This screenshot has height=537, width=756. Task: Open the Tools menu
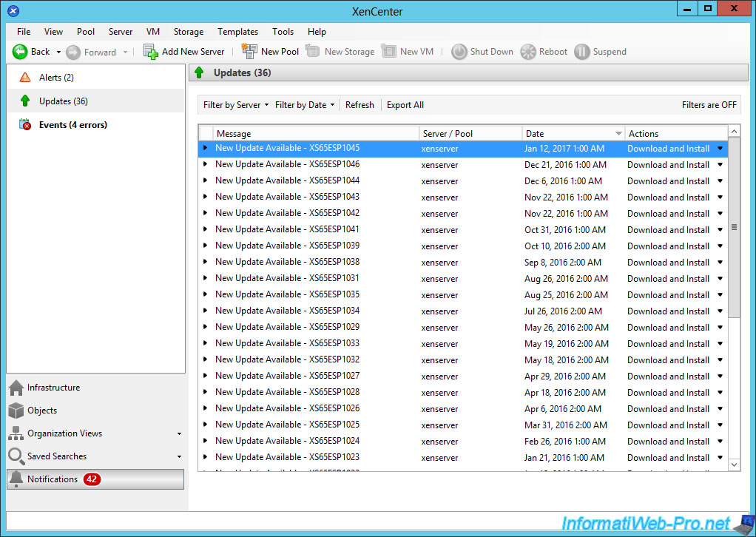pyautogui.click(x=283, y=31)
